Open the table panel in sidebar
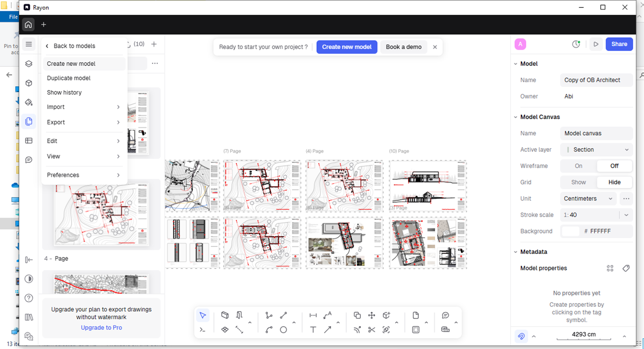 29,140
